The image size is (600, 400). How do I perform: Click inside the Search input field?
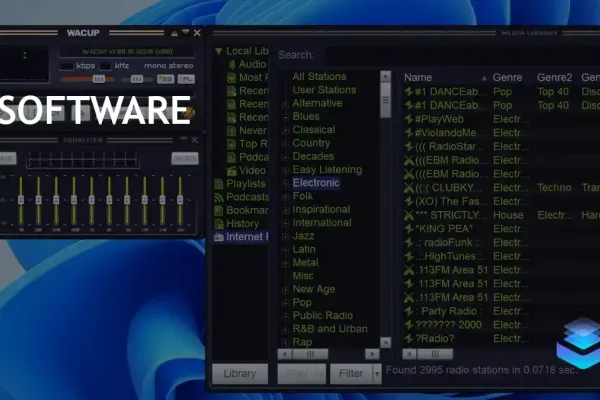462,55
